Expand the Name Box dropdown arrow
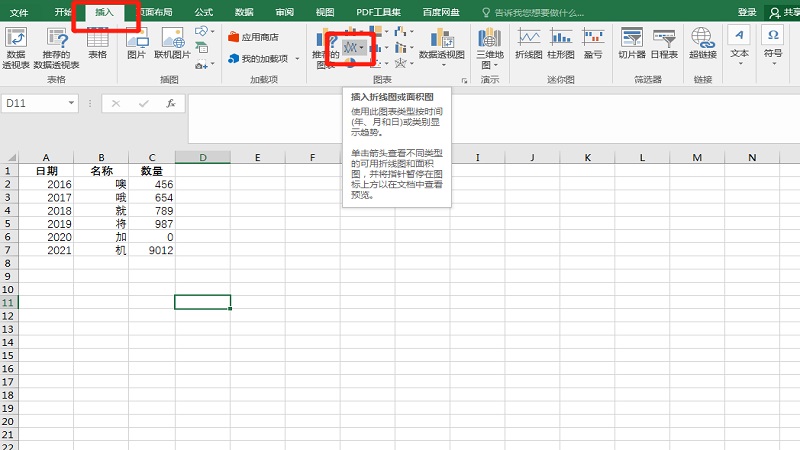 [71, 103]
